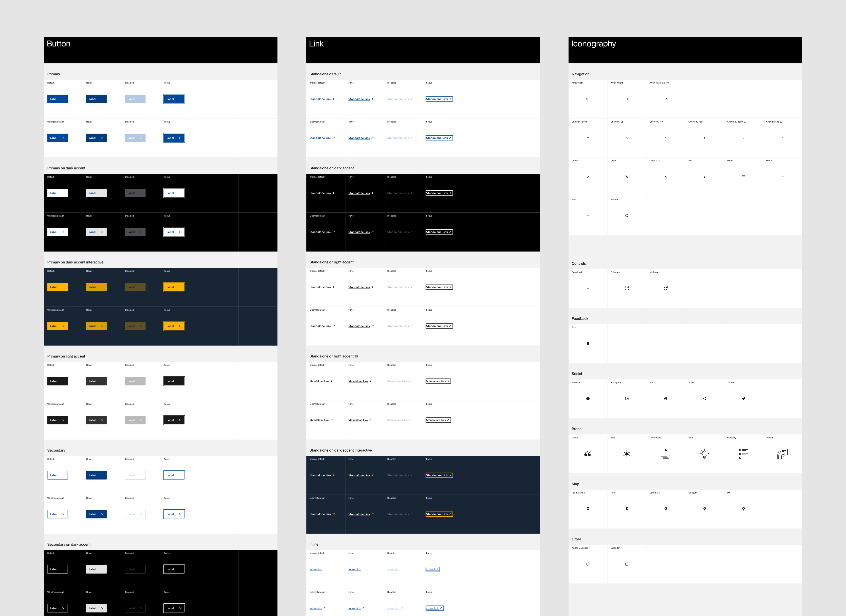Click the Fullscreen control icon
Viewport: 846px width, 616px height.
[x=627, y=288]
